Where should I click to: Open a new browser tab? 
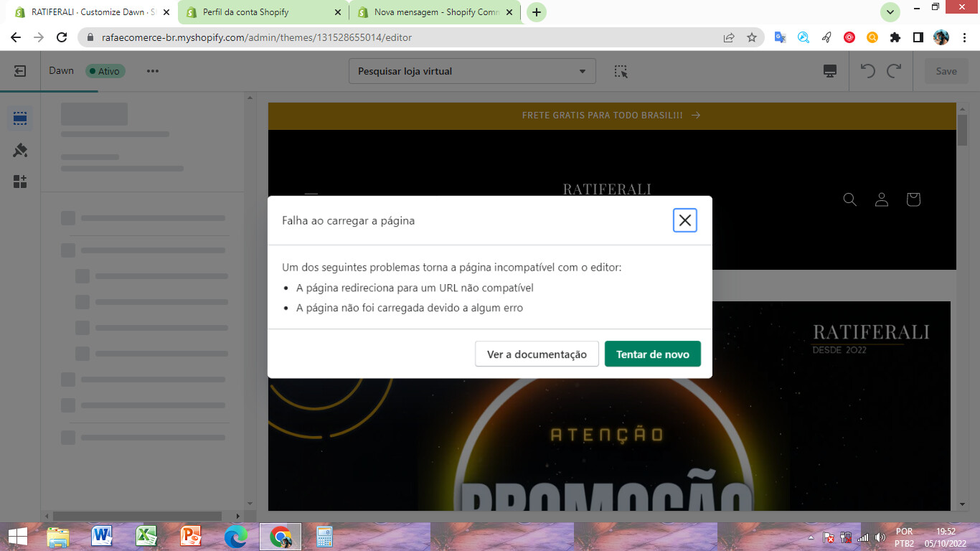point(537,12)
